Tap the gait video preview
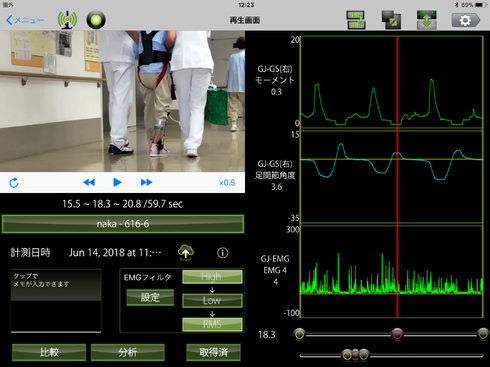Viewport: 490px width, 367px height. pyautogui.click(x=122, y=101)
